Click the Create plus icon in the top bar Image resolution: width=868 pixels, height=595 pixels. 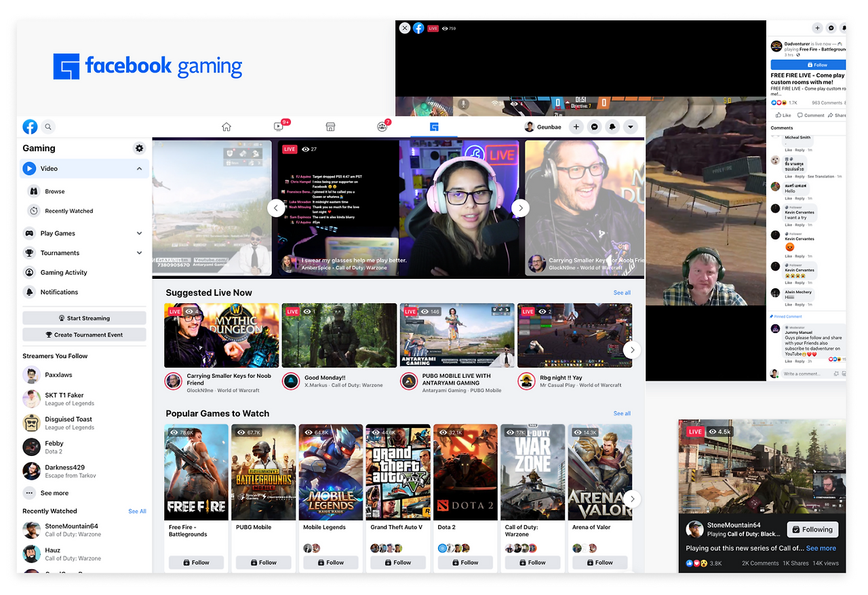(x=576, y=127)
